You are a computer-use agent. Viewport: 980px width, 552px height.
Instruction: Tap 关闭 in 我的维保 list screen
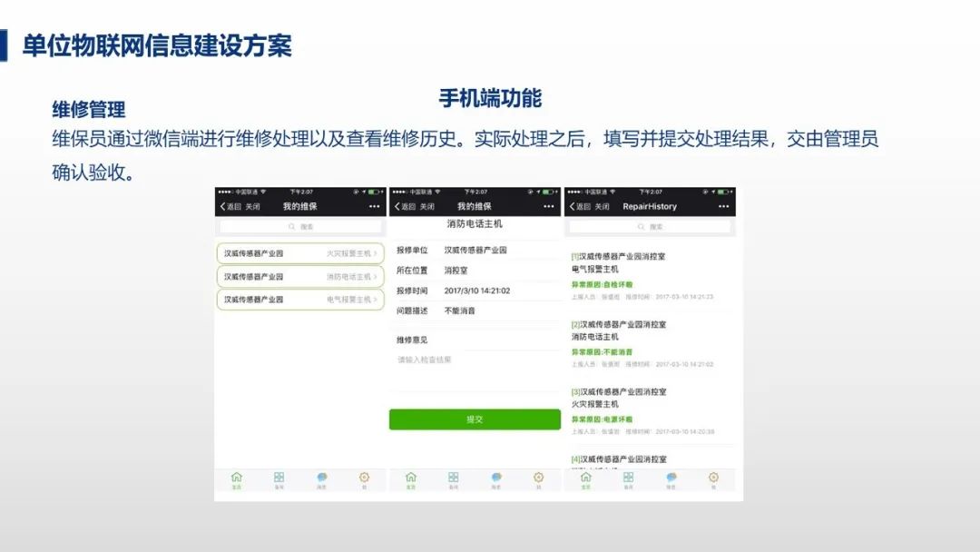(252, 206)
